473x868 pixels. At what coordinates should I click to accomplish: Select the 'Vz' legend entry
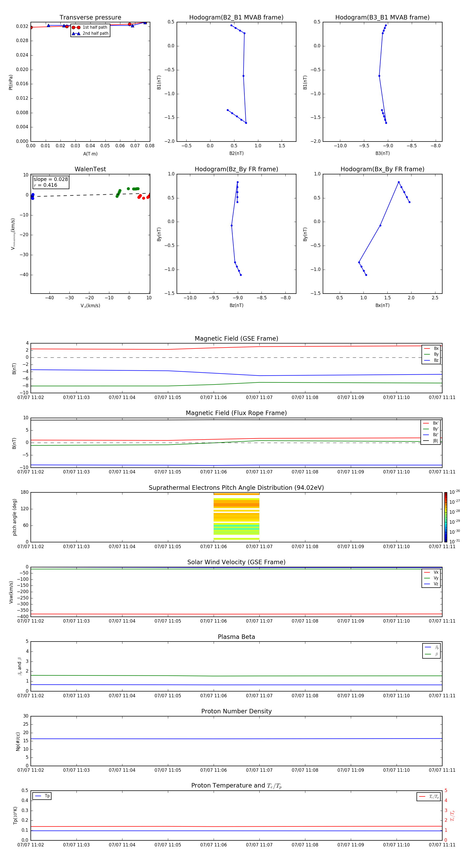[431, 584]
